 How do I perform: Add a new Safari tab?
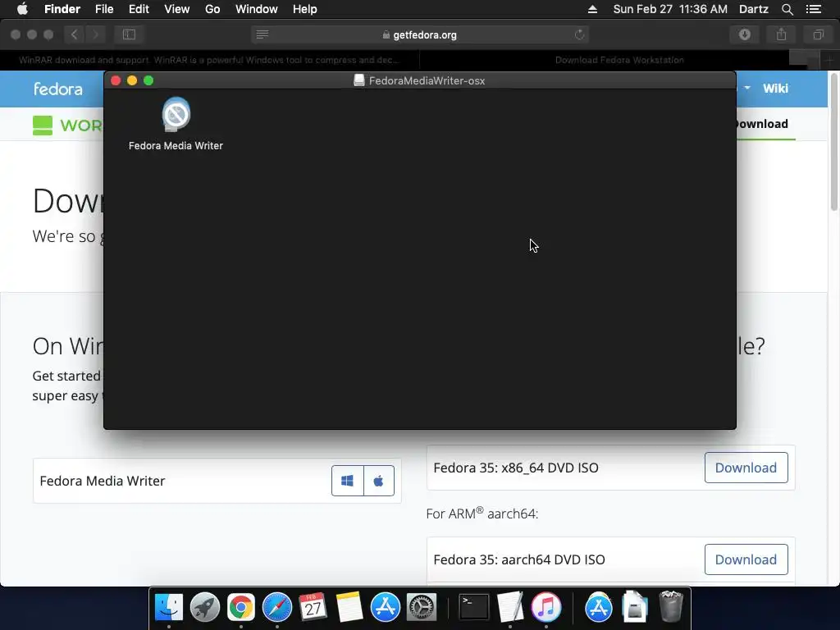(x=829, y=60)
